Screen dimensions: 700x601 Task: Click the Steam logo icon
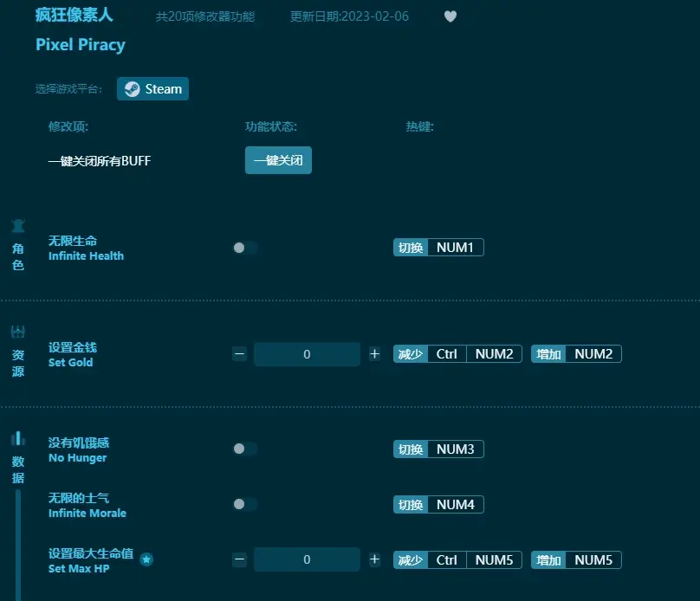(133, 89)
